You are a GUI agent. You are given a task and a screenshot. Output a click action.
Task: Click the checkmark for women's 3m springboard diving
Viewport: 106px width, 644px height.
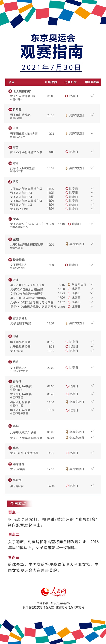(92, 453)
